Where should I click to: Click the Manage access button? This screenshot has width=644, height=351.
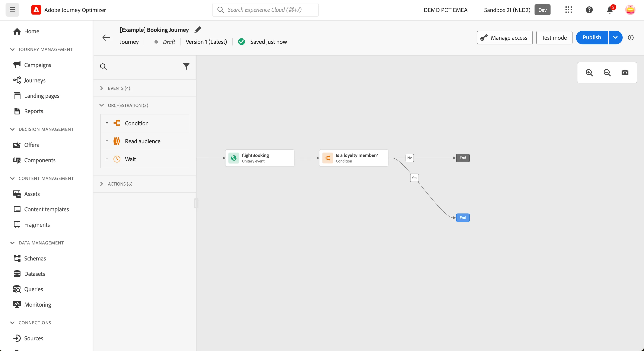pyautogui.click(x=504, y=38)
